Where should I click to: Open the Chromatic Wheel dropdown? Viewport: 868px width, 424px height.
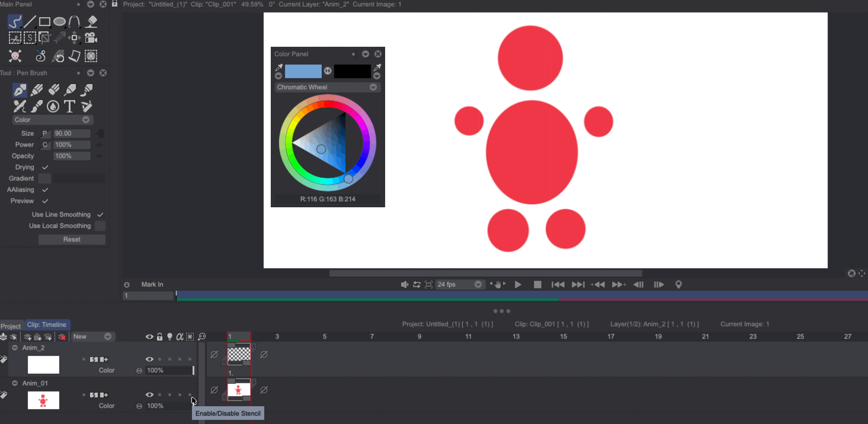[373, 87]
